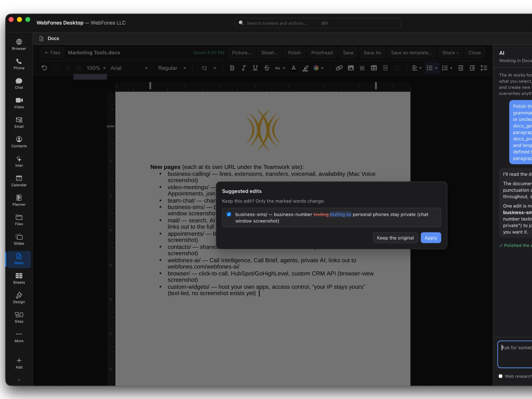Open Email from the sidebar
The image size is (532, 399).
click(x=19, y=122)
